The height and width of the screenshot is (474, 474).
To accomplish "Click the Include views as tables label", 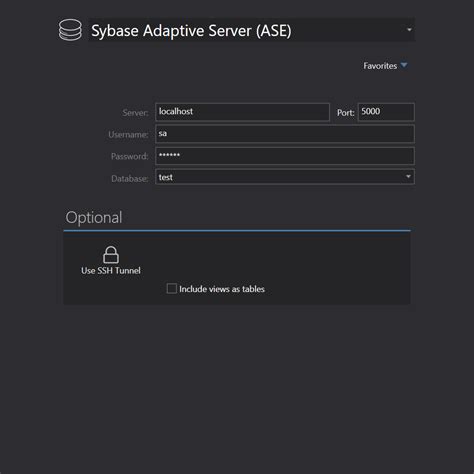I will tap(222, 289).
